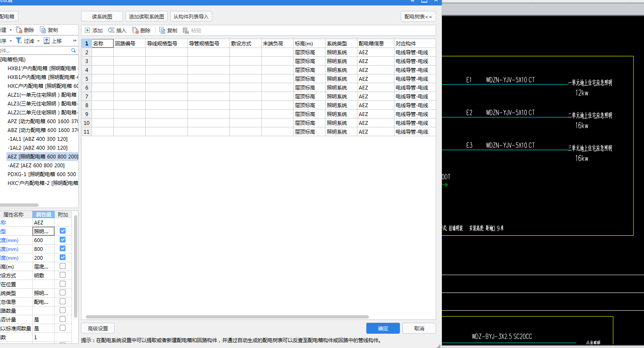
Task: Enable checkbox for 是否计量 property row
Action: [63, 319]
